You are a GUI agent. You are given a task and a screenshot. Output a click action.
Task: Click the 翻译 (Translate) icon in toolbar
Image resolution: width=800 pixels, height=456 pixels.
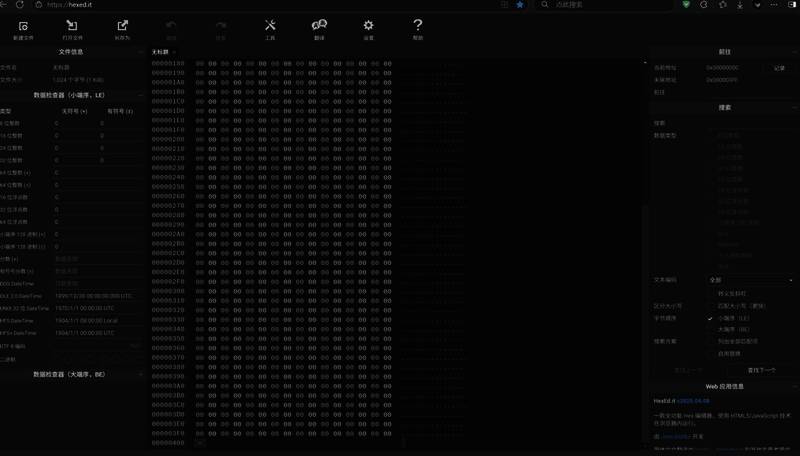[319, 27]
